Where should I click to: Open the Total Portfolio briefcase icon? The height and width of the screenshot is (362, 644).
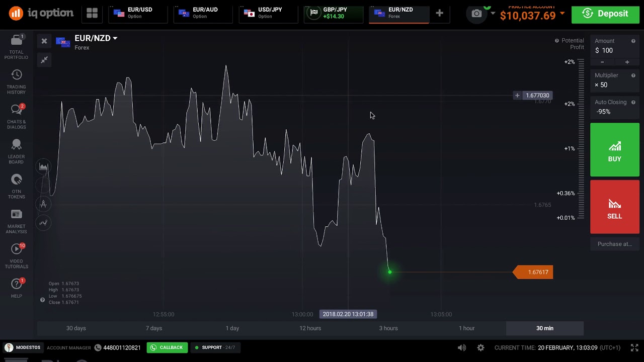[17, 41]
